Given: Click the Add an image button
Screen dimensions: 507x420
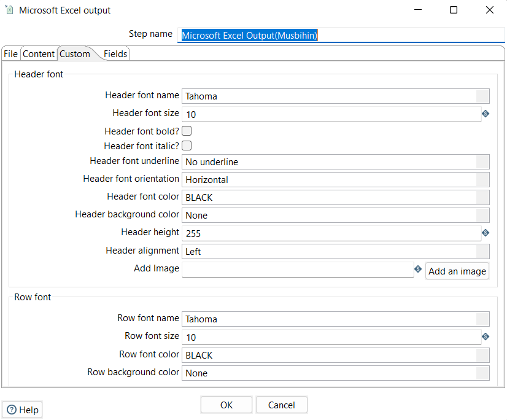Looking at the screenshot, I should [x=457, y=271].
